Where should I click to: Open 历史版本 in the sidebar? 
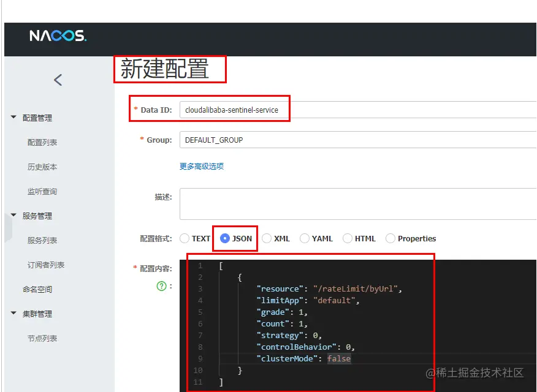pos(42,167)
